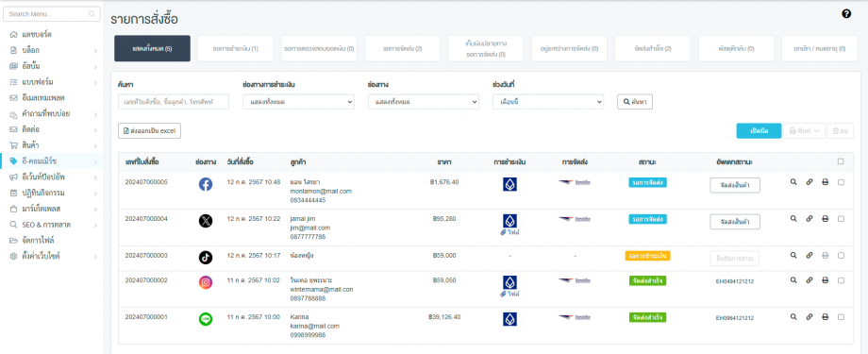Copy link icon for order 202407000003
The width and height of the screenshot is (868, 354).
(x=810, y=256)
